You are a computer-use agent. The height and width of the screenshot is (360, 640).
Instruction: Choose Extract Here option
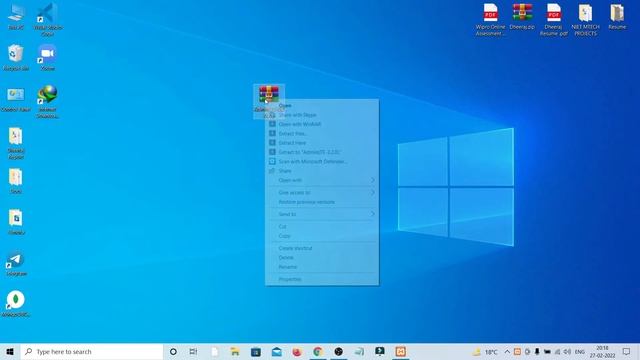pyautogui.click(x=322, y=143)
